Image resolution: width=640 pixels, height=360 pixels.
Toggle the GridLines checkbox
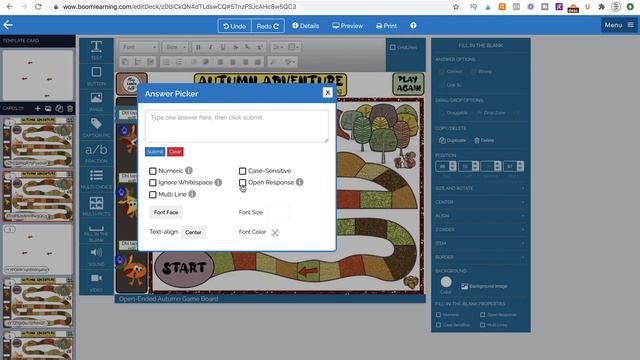coord(393,47)
